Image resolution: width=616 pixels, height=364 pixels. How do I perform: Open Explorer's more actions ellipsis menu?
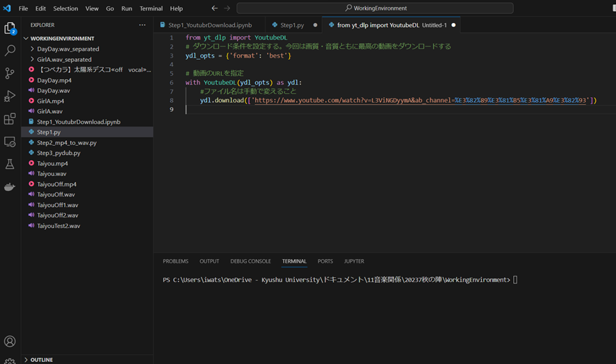[142, 25]
